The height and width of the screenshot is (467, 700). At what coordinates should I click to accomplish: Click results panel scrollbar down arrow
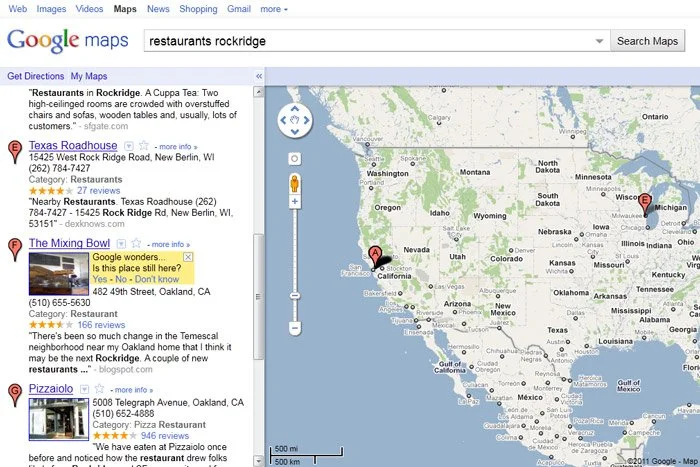click(258, 461)
